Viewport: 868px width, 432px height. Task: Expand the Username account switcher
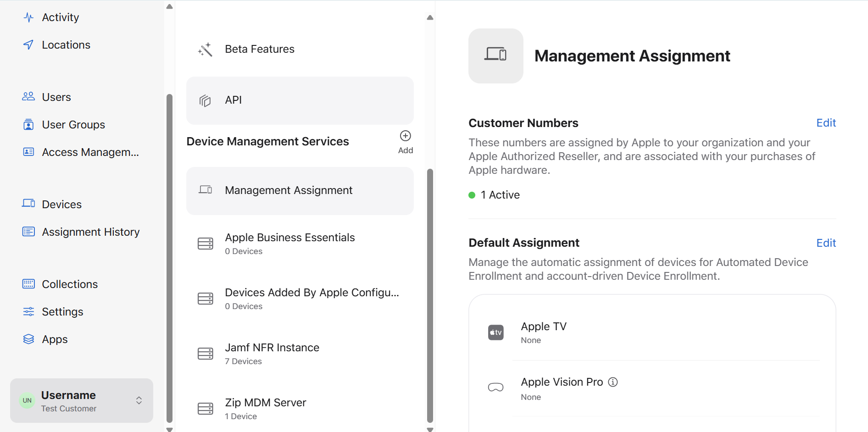[139, 400]
